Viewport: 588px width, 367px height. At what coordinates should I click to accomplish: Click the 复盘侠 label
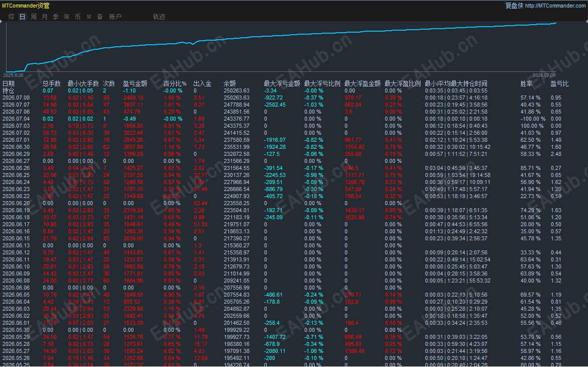point(514,6)
